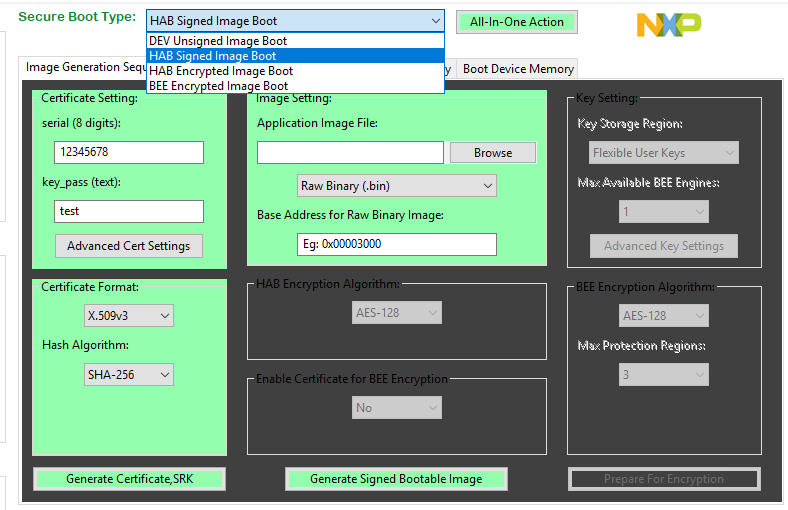The image size is (788, 510).
Task: Open Advanced Cert Settings
Action: [129, 246]
